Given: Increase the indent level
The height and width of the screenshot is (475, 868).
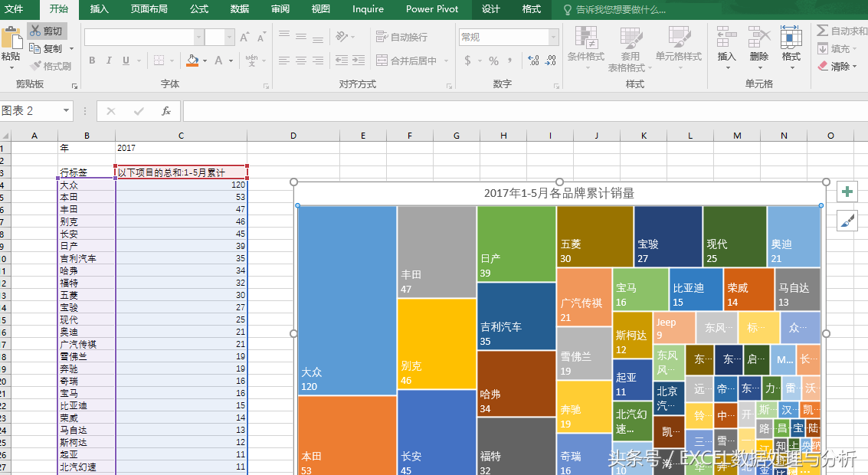Looking at the screenshot, I should (359, 61).
